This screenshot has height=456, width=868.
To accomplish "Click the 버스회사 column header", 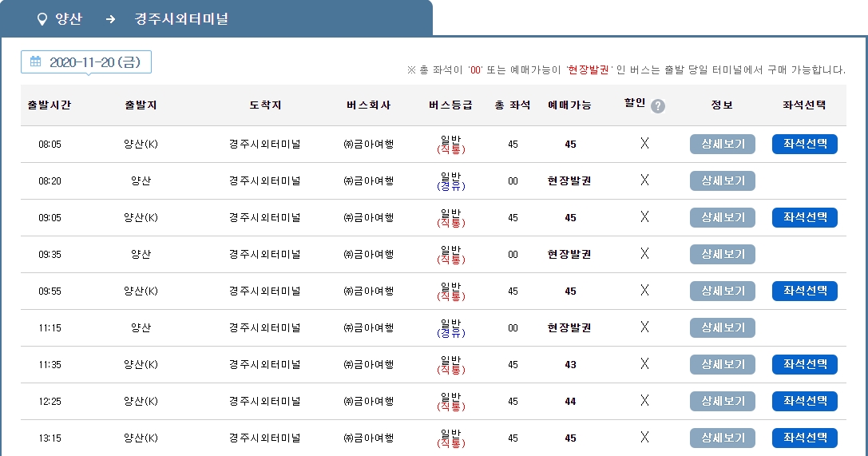I will 369,105.
